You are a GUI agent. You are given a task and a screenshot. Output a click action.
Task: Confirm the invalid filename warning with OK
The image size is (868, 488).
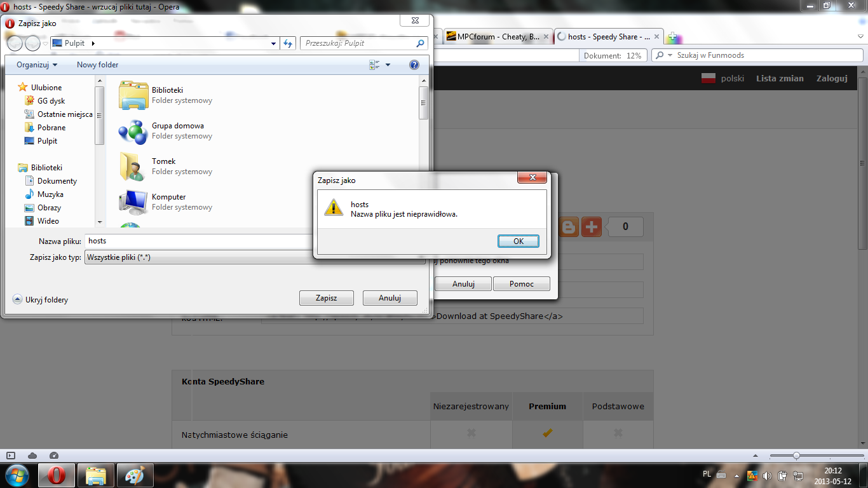tap(519, 241)
